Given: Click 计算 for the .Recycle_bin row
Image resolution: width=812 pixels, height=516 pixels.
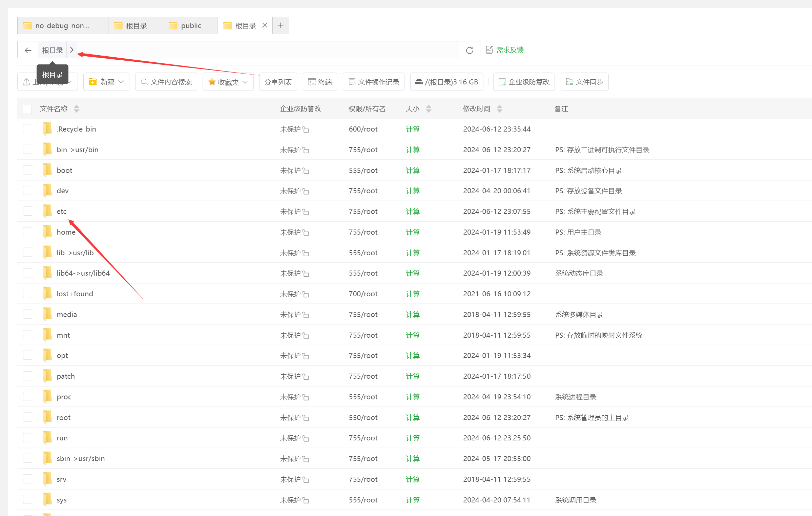Looking at the screenshot, I should 413,129.
